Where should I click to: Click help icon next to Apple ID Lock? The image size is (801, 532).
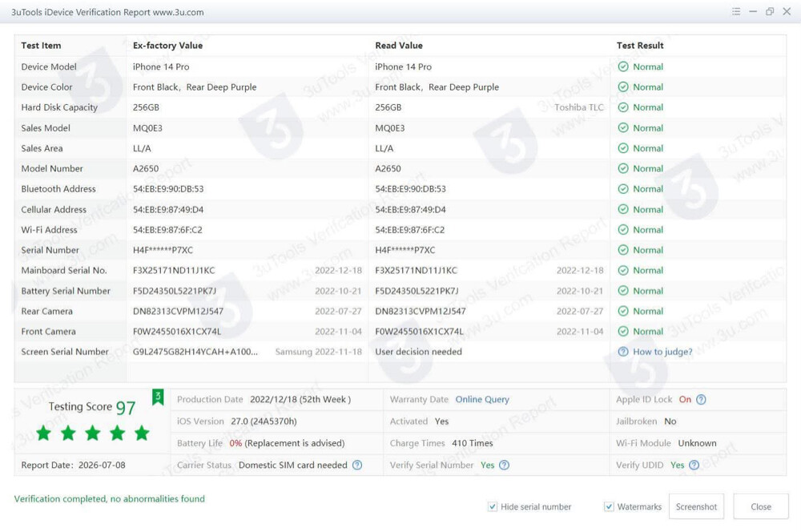point(701,400)
